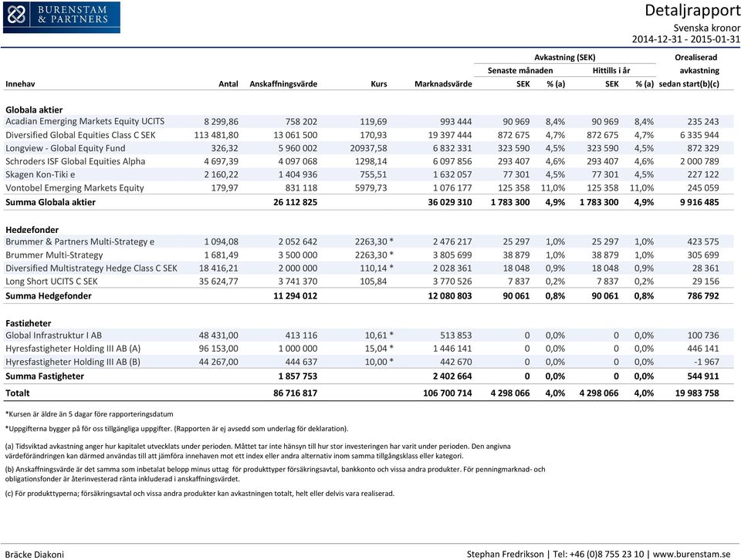Open the www.burenstam.se link
The width and height of the screenshot is (741, 560).
(692, 555)
